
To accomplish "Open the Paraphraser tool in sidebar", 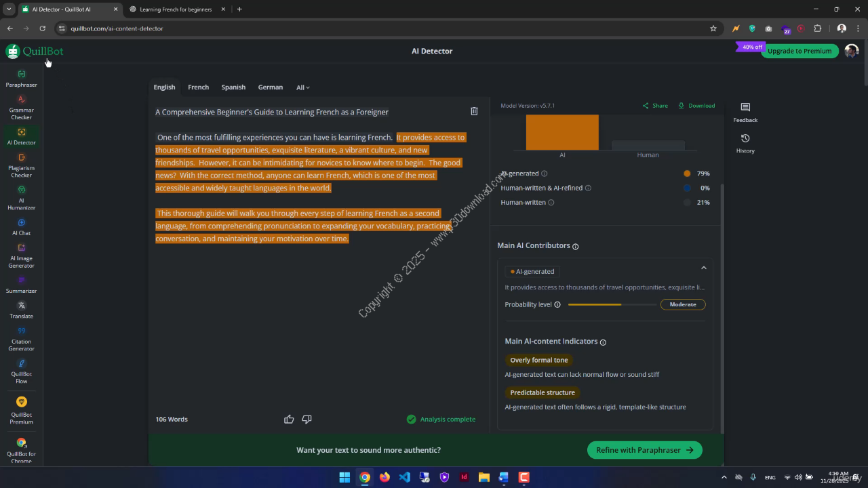I will (x=21, y=79).
